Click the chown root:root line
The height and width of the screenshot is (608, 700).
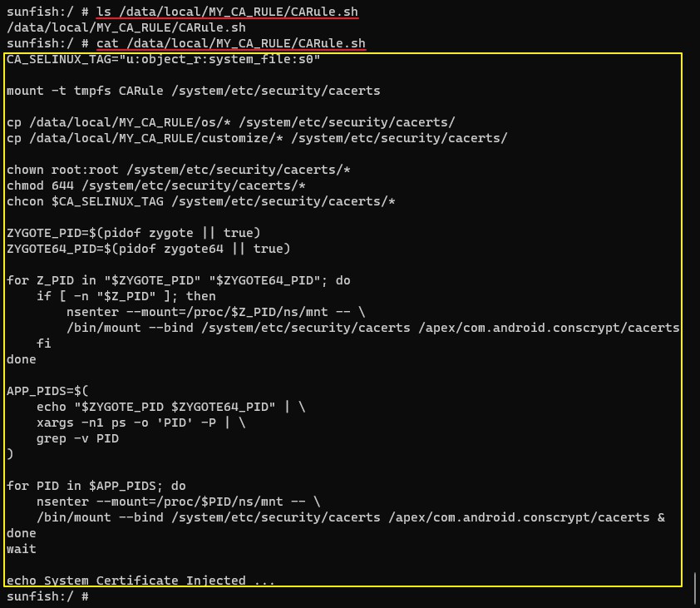[x=178, y=170]
